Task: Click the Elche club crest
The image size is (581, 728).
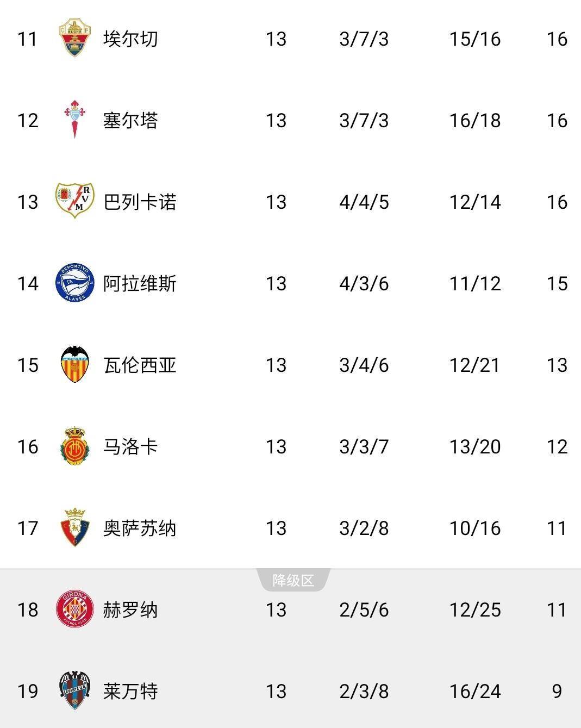Action: (74, 38)
